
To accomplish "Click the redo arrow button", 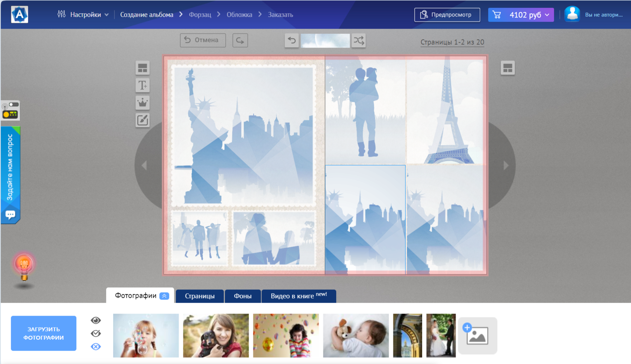I will pyautogui.click(x=240, y=40).
